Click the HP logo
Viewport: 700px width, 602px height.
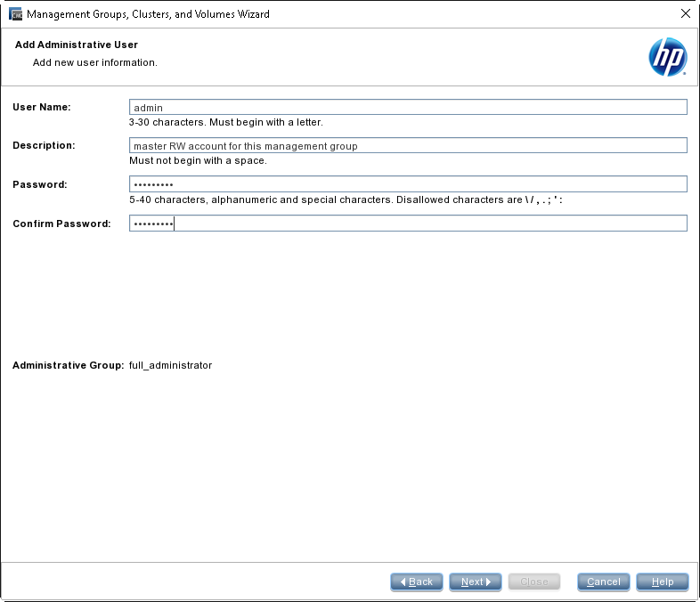pyautogui.click(x=668, y=57)
